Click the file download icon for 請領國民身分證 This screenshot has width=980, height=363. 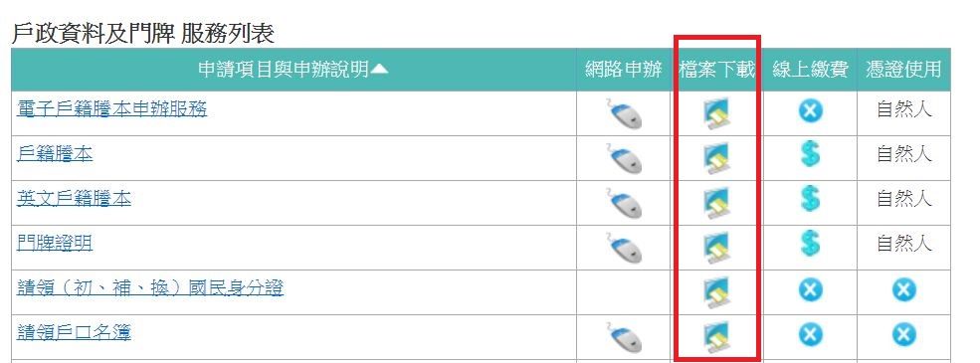click(x=717, y=292)
